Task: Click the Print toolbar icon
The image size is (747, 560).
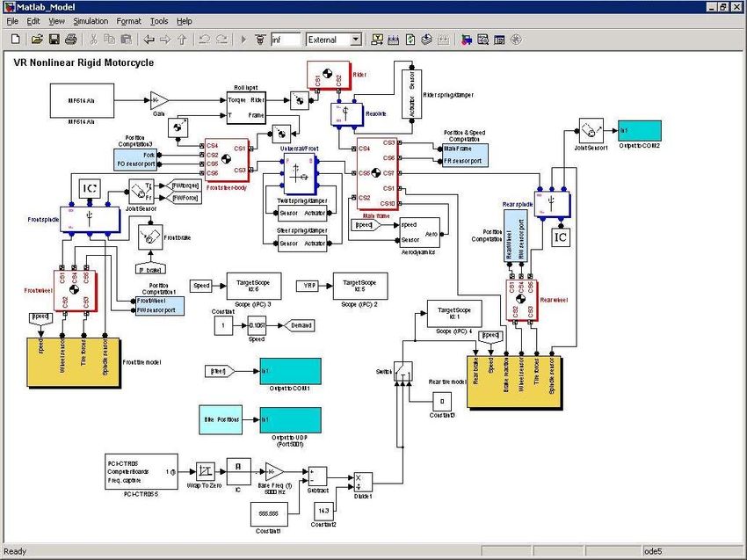Action: (x=70, y=40)
